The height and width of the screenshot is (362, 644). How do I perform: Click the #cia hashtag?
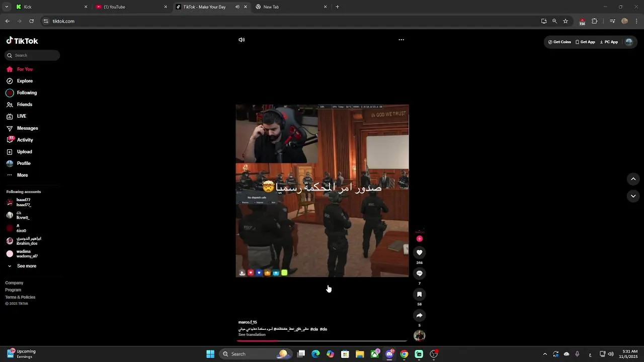[314, 329]
